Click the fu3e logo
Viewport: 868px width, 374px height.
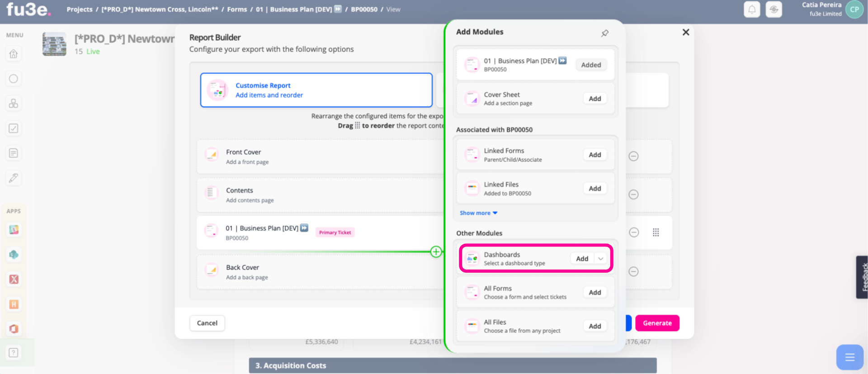(28, 9)
